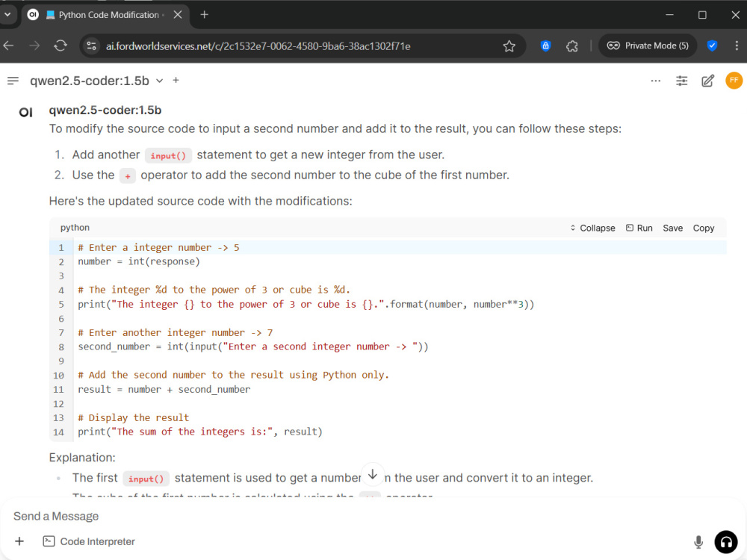Click the 'Here's the updated source code' sentence
This screenshot has height=560, width=747.
(200, 201)
